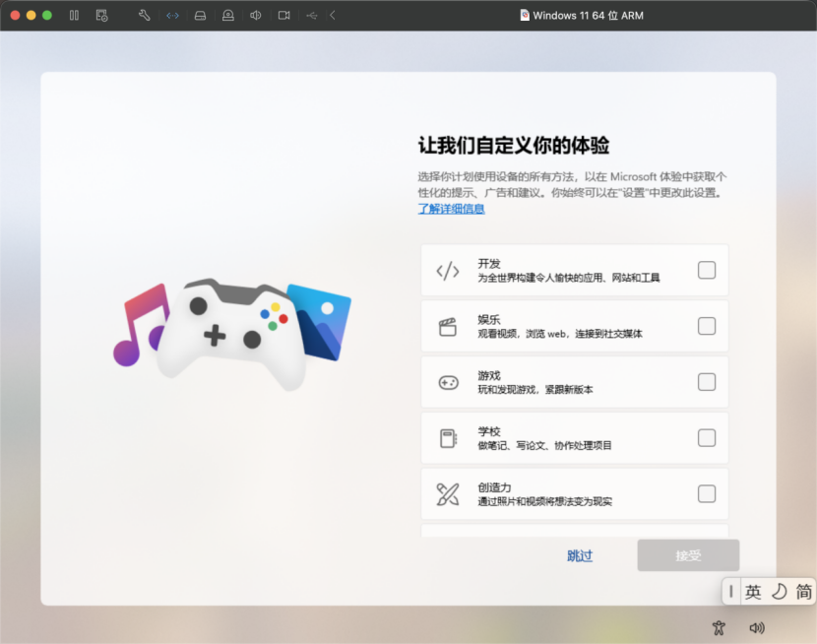This screenshot has height=644, width=817.
Task: Click the 开发 option title text
Action: click(489, 264)
